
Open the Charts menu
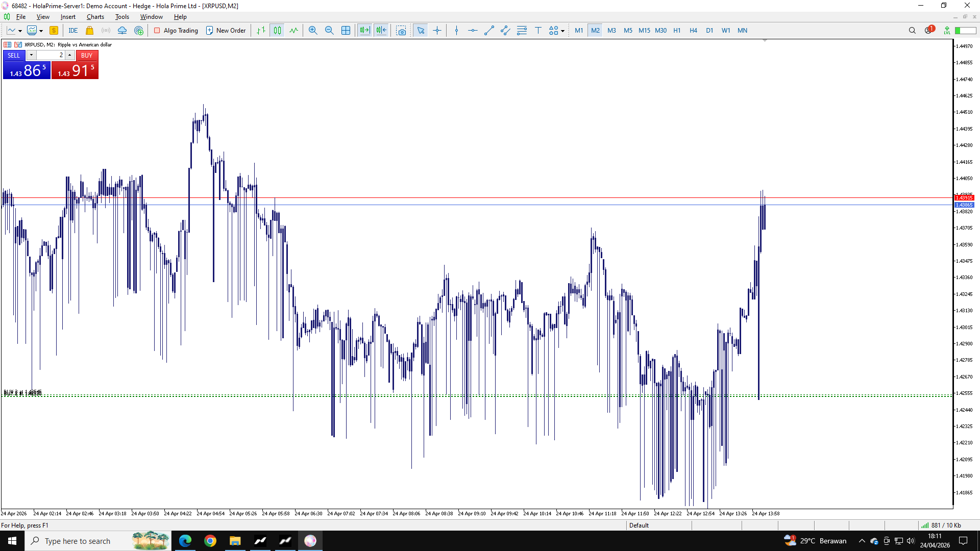[95, 17]
